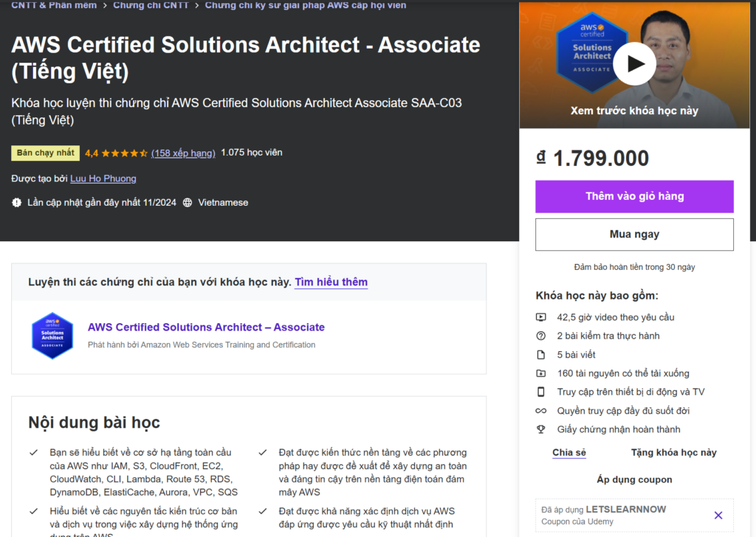
Task: Click the star rating display
Action: tap(124, 153)
